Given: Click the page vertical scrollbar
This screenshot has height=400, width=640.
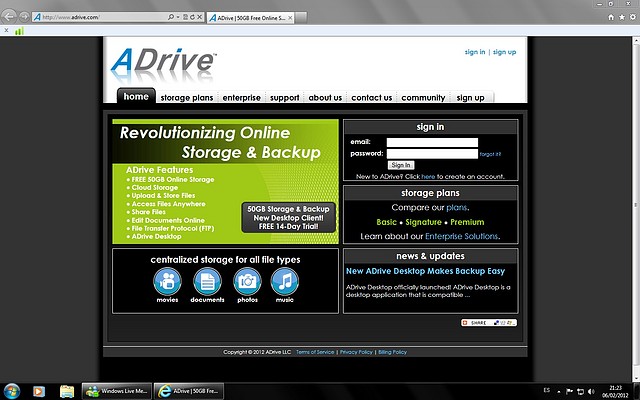Looking at the screenshot, I should pyautogui.click(x=636, y=204).
